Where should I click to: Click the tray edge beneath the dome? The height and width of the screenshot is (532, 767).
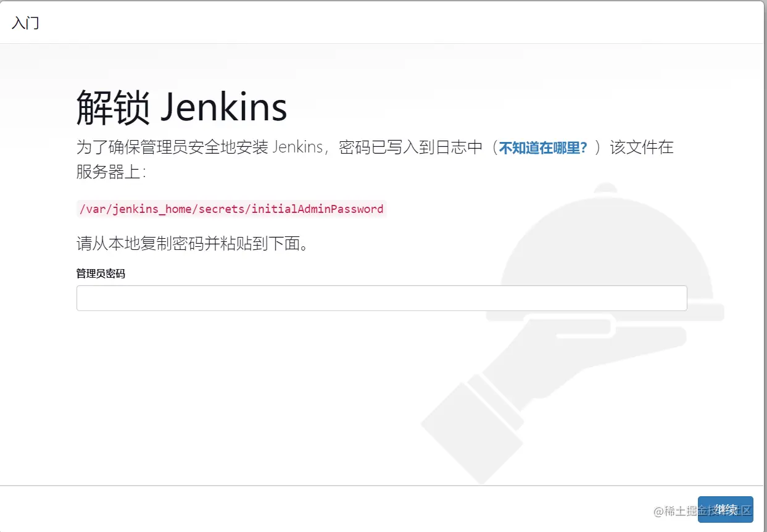point(605,312)
